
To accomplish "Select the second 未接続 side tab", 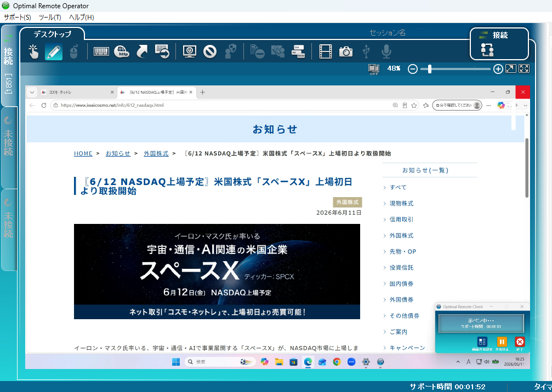I will (x=8, y=230).
